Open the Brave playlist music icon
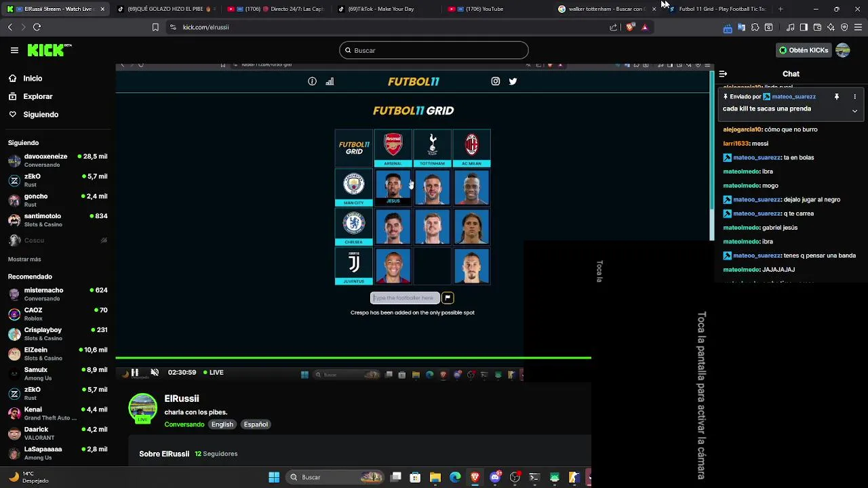868x488 pixels. coord(791,27)
